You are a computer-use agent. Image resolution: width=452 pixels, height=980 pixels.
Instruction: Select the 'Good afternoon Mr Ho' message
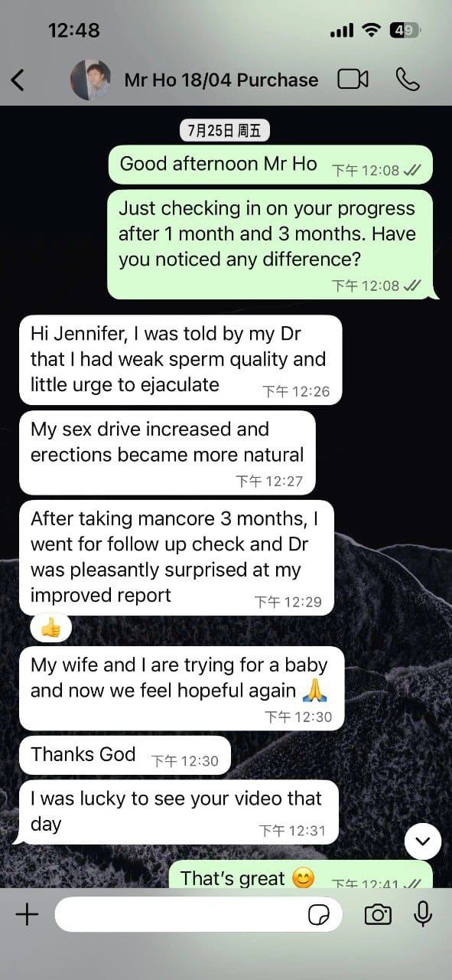[x=270, y=165]
